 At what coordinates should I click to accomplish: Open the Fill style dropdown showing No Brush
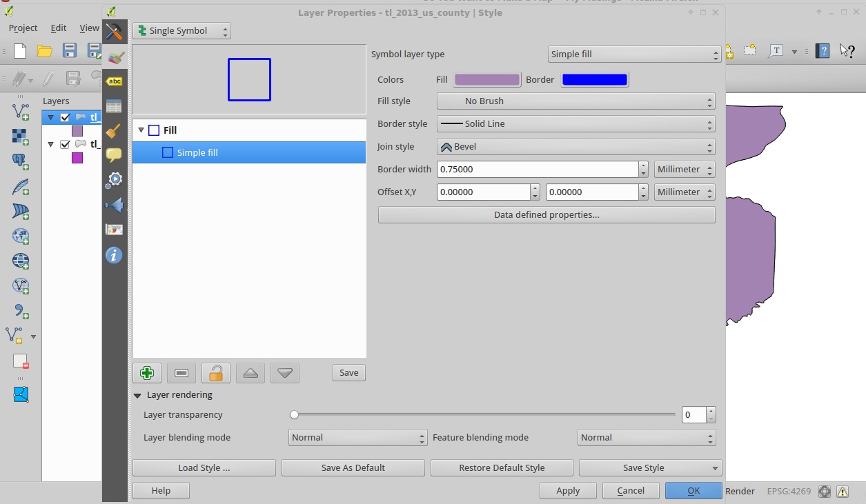(575, 101)
